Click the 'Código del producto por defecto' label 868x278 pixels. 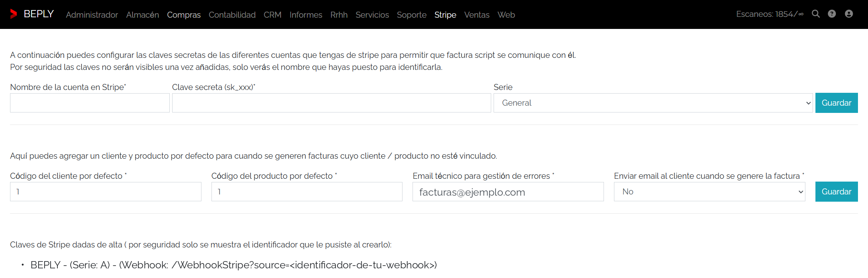(274, 176)
